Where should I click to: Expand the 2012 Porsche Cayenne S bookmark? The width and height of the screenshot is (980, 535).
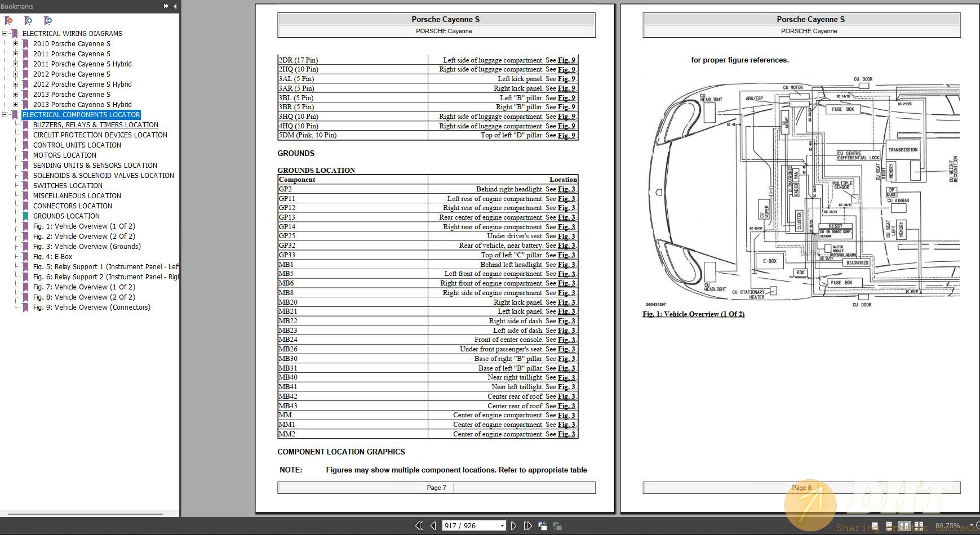click(x=16, y=74)
